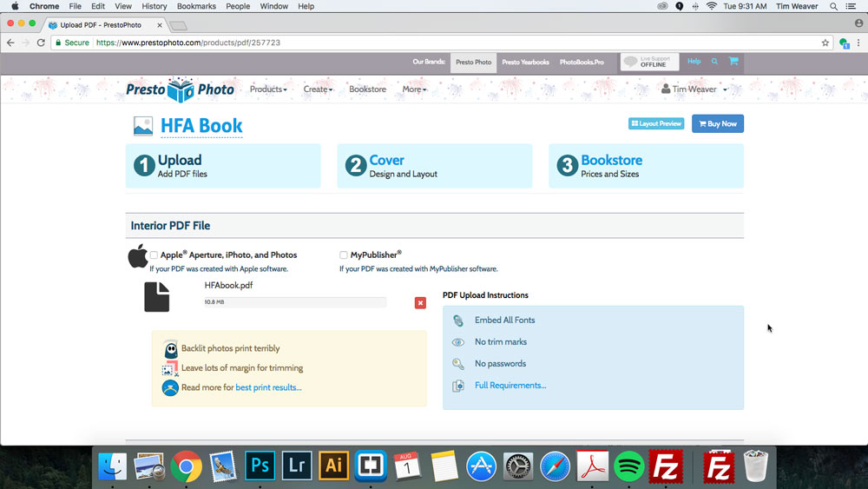Open Spotify from the dock
This screenshot has width=868, height=489.
pyautogui.click(x=628, y=466)
